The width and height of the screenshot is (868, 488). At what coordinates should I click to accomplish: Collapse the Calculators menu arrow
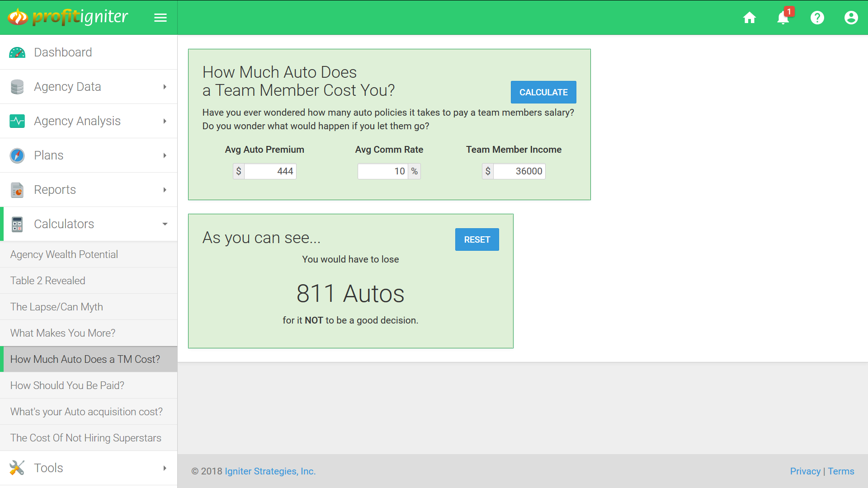[x=165, y=224]
